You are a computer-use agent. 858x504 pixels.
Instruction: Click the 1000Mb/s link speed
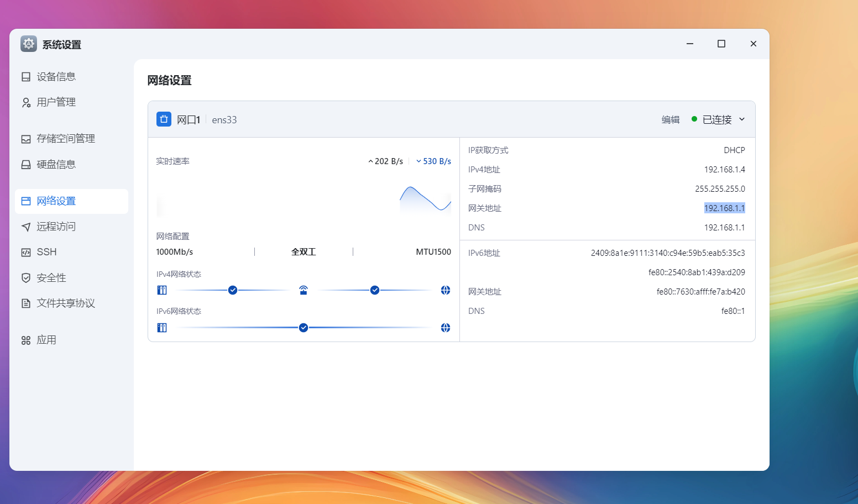175,252
